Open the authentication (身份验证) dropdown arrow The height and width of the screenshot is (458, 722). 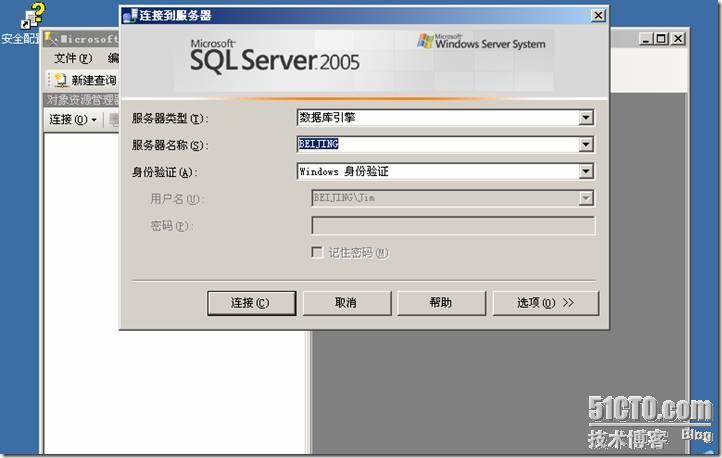point(586,172)
